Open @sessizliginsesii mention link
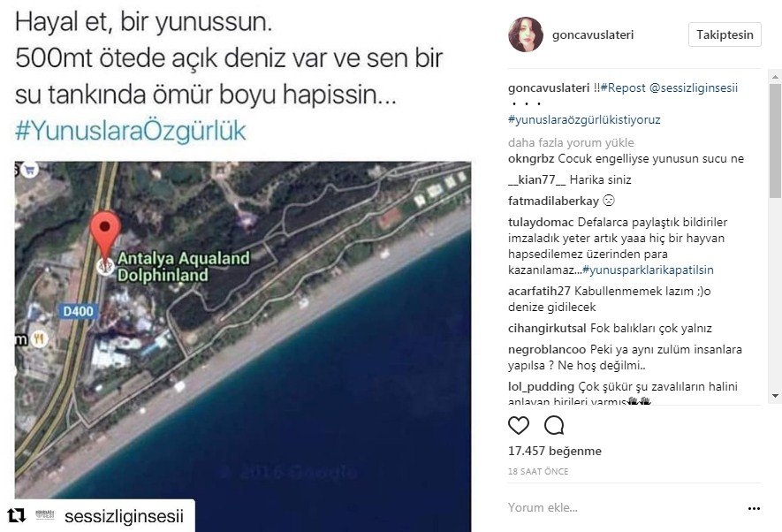This screenshot has width=782, height=532. (x=694, y=87)
